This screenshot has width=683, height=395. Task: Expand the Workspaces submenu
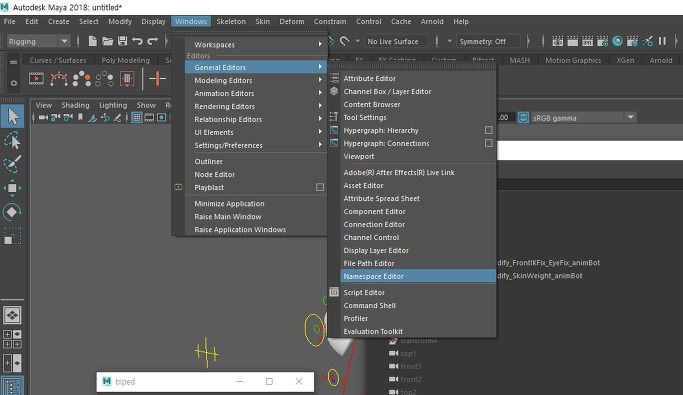(x=256, y=44)
